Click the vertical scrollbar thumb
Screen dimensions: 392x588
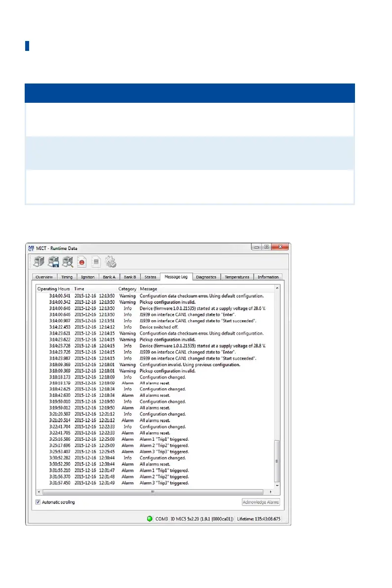[x=277, y=461]
